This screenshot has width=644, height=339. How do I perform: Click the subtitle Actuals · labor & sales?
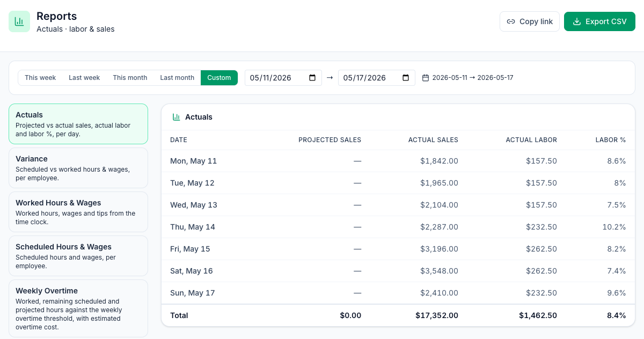point(76,29)
